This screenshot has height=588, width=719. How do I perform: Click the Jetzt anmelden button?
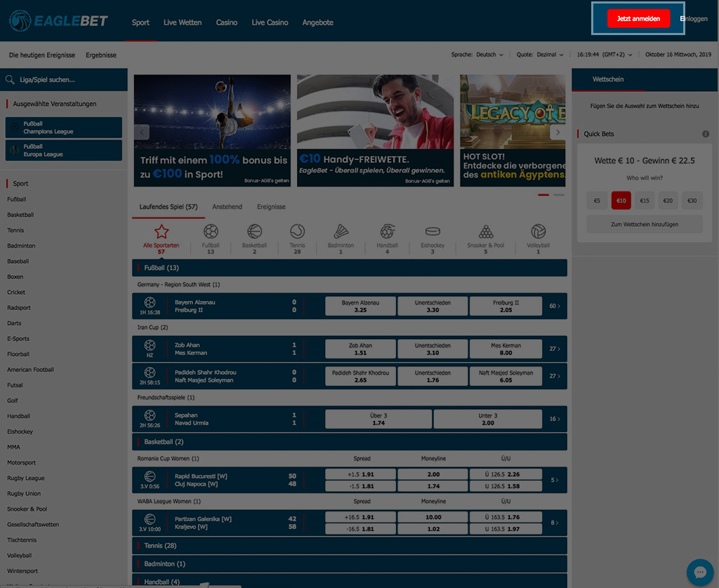tap(638, 18)
